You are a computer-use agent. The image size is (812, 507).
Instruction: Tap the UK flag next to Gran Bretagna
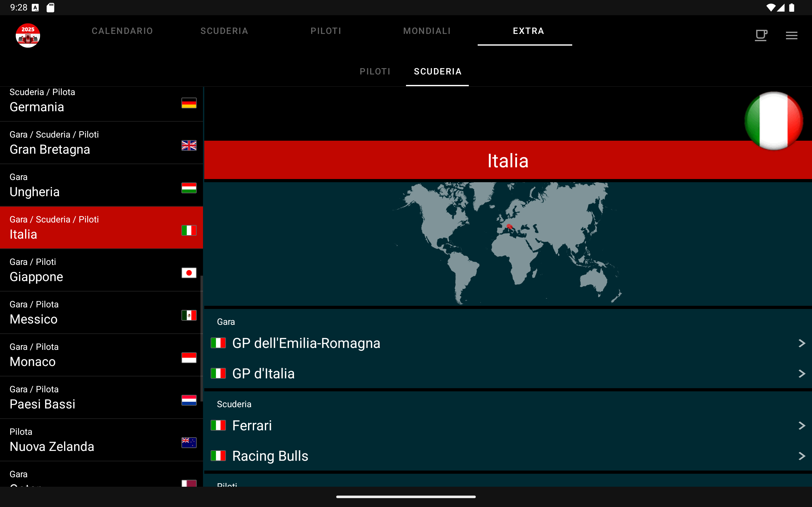(x=189, y=145)
